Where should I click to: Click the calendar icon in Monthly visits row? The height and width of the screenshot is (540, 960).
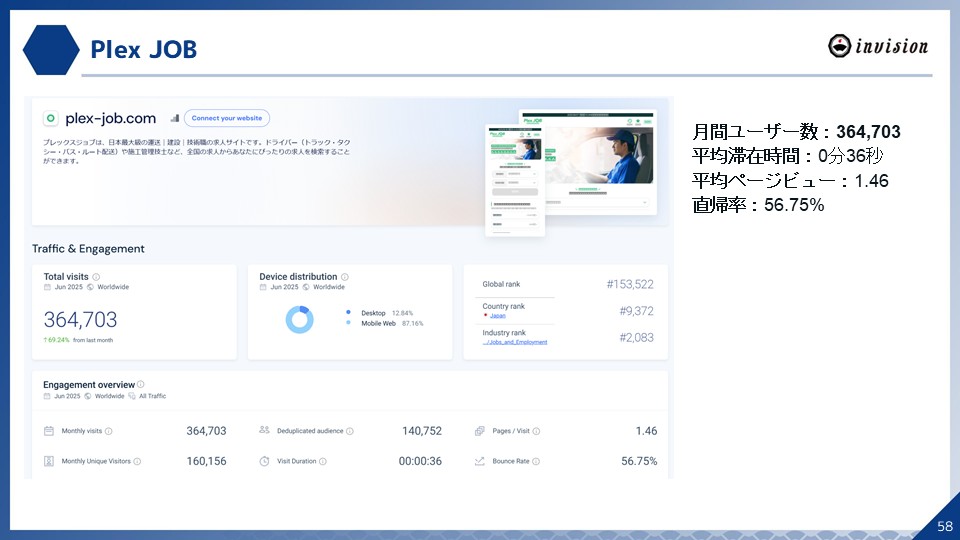click(x=49, y=431)
